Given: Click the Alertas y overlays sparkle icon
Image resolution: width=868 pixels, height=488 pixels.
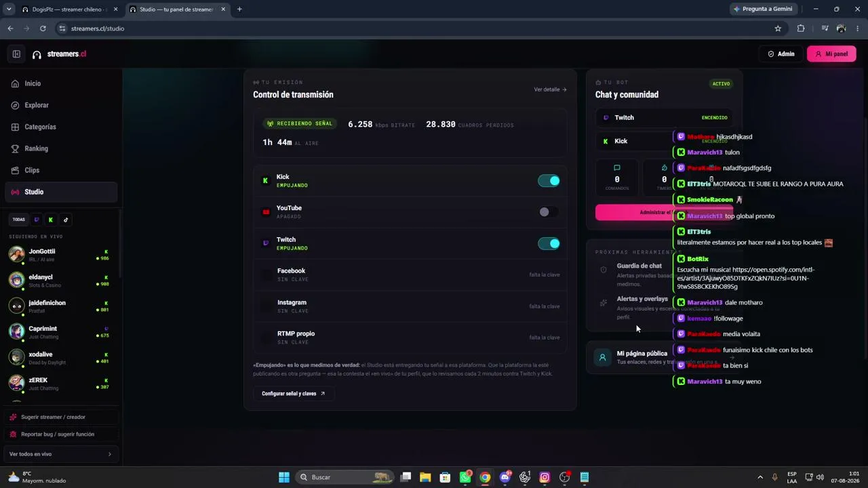Looking at the screenshot, I should pos(604,303).
